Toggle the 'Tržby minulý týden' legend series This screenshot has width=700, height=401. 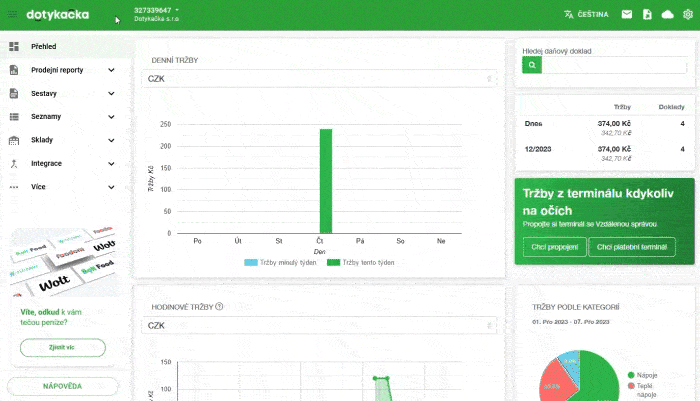tap(283, 262)
